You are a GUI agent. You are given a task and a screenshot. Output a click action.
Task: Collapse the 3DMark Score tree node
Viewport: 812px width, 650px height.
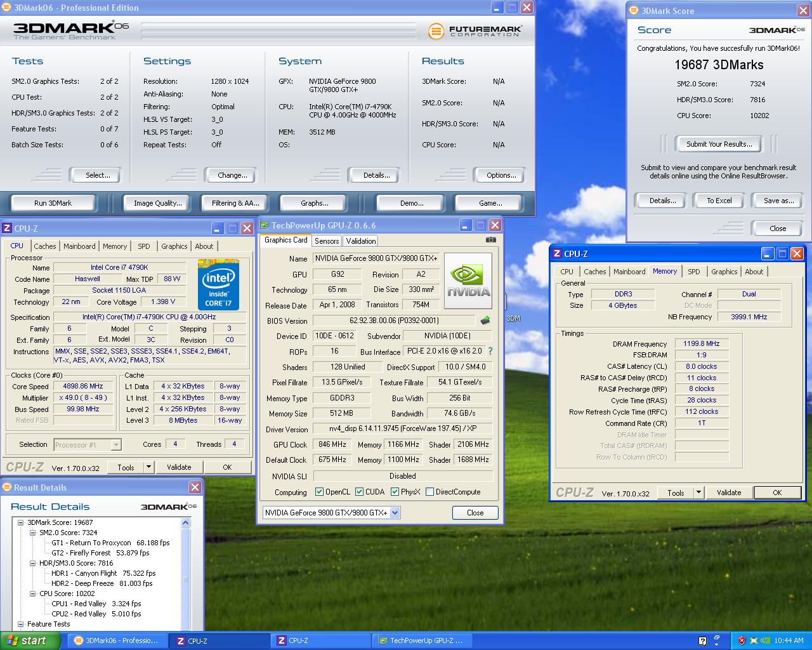(21, 522)
